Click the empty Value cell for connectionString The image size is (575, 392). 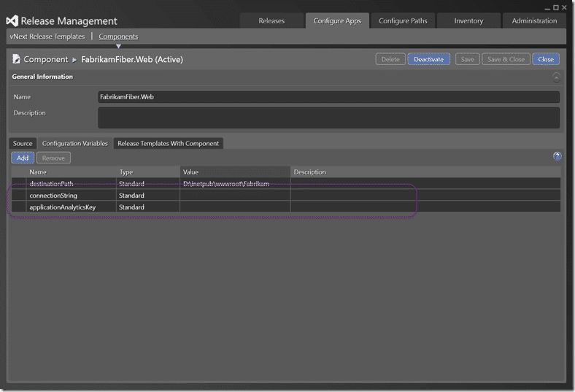point(235,196)
